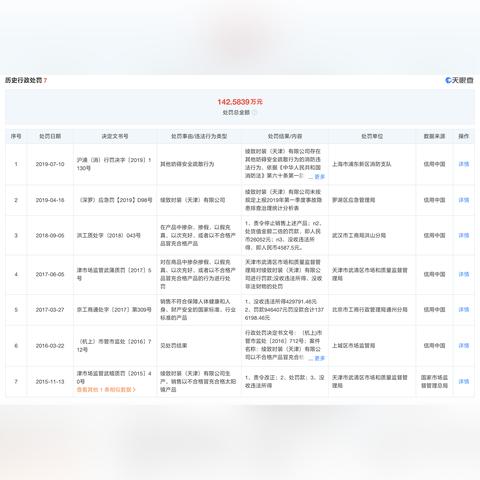
Task: Click the date 2019-04-16
Action: click(x=50, y=200)
